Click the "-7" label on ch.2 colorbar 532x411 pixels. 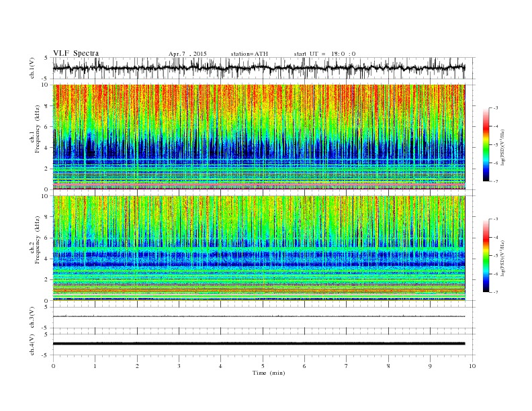pyautogui.click(x=496, y=292)
